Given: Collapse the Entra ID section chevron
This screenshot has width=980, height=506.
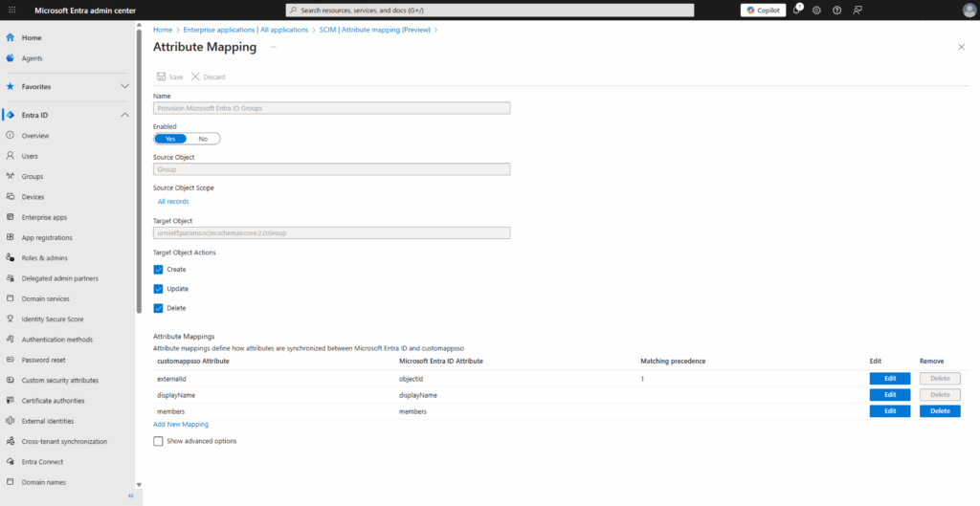Looking at the screenshot, I should click(124, 115).
